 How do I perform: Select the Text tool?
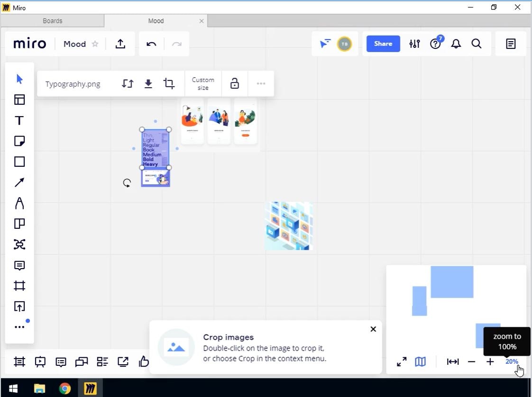[x=19, y=120]
